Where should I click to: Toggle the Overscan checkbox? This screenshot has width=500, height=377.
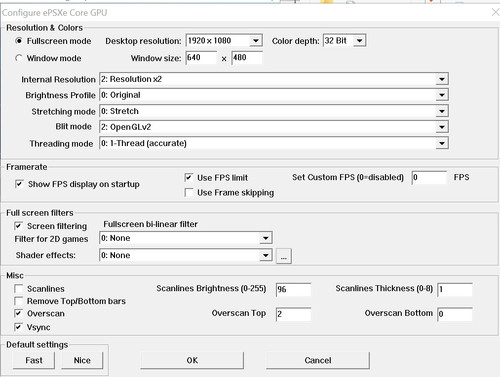[18, 313]
